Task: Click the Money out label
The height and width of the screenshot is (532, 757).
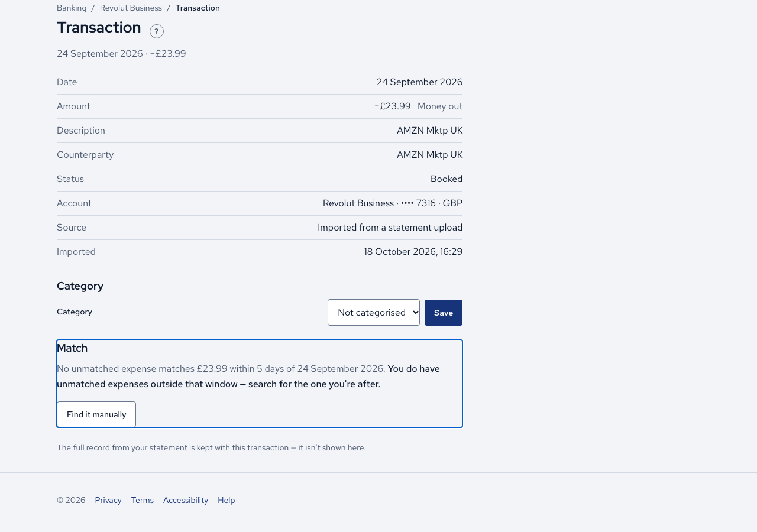Action: pos(440,106)
